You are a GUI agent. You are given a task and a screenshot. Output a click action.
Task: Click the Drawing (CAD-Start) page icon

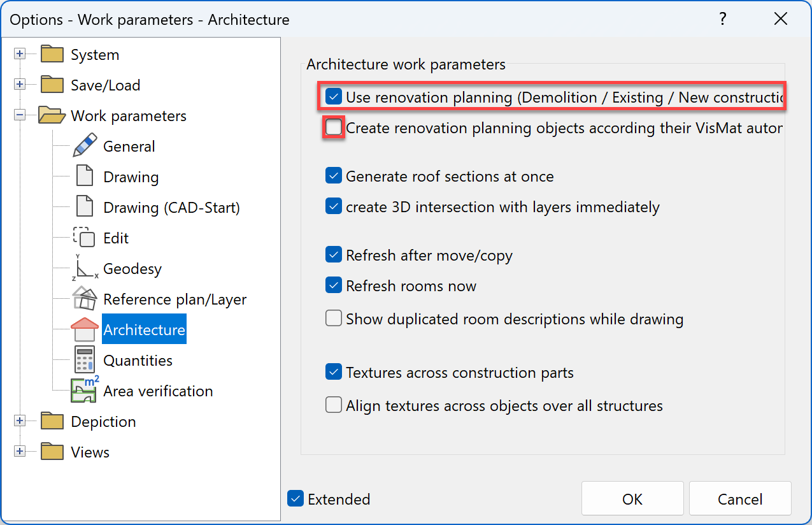[x=85, y=207]
